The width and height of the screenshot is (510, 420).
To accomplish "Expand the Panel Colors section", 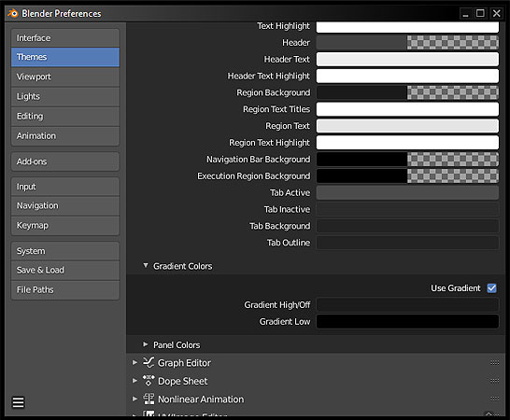I will coord(146,344).
